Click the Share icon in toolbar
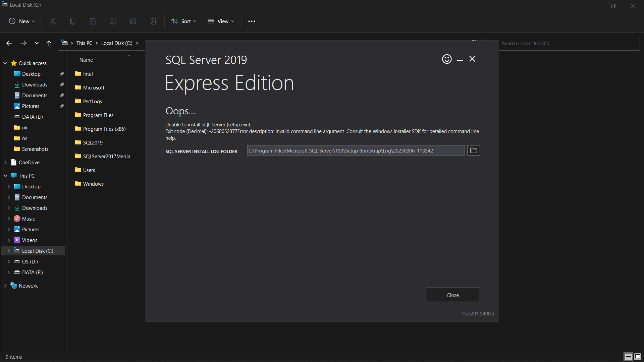This screenshot has width=644, height=362. click(133, 21)
